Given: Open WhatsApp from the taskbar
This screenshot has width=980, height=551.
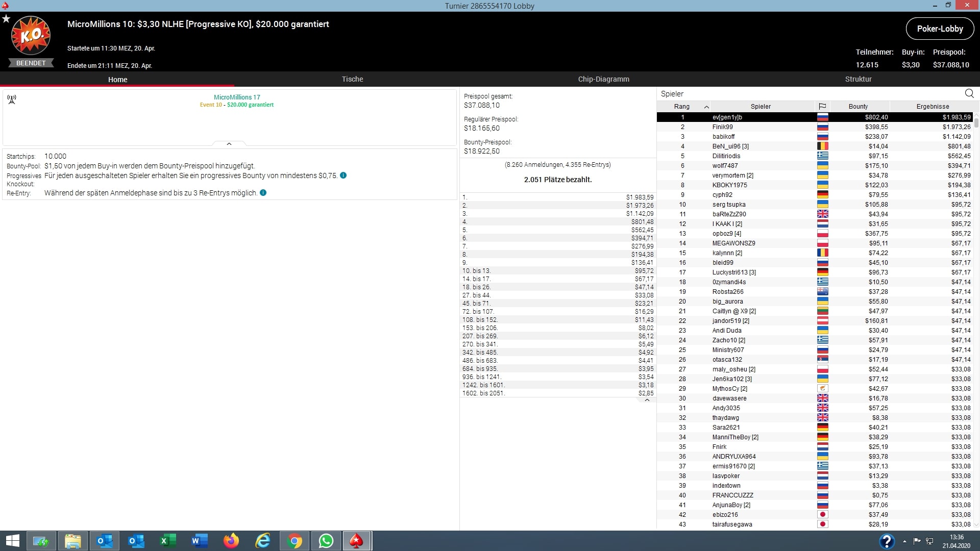Looking at the screenshot, I should click(326, 541).
